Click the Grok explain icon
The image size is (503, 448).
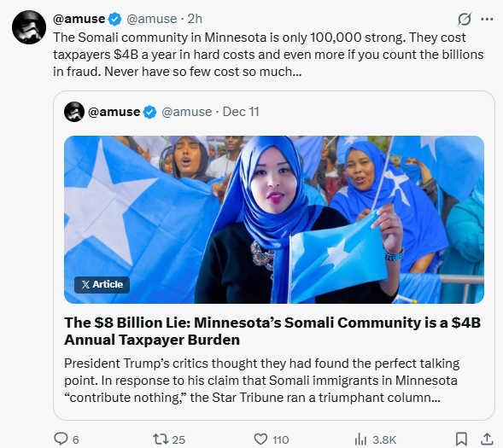click(465, 20)
